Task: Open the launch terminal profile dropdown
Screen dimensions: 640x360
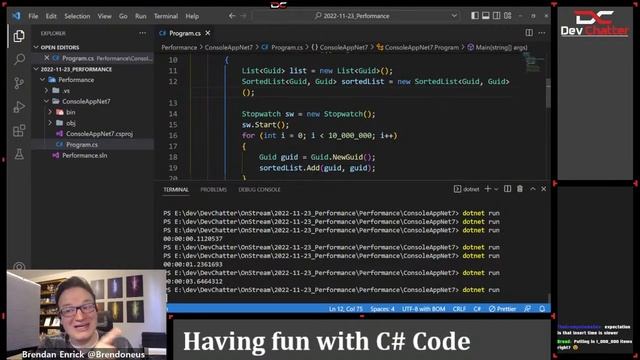Action: pos(496,189)
